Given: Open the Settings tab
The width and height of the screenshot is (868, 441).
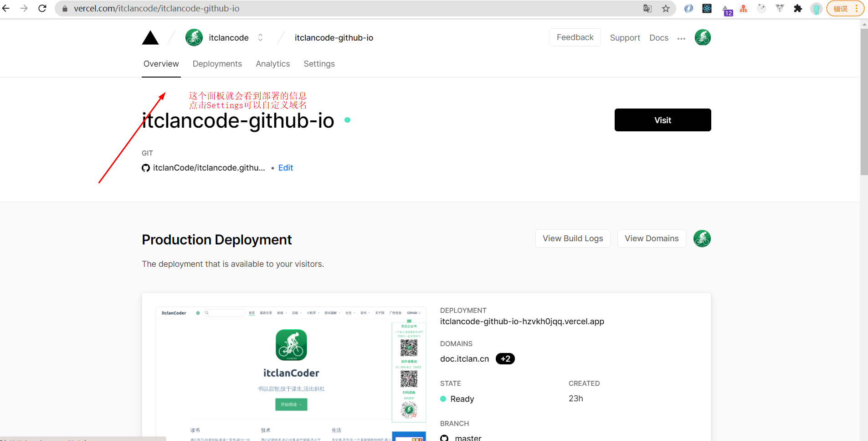Looking at the screenshot, I should pyautogui.click(x=319, y=64).
